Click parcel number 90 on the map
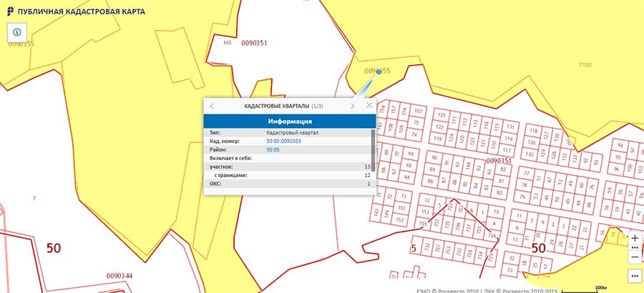 pyautogui.click(x=434, y=157)
